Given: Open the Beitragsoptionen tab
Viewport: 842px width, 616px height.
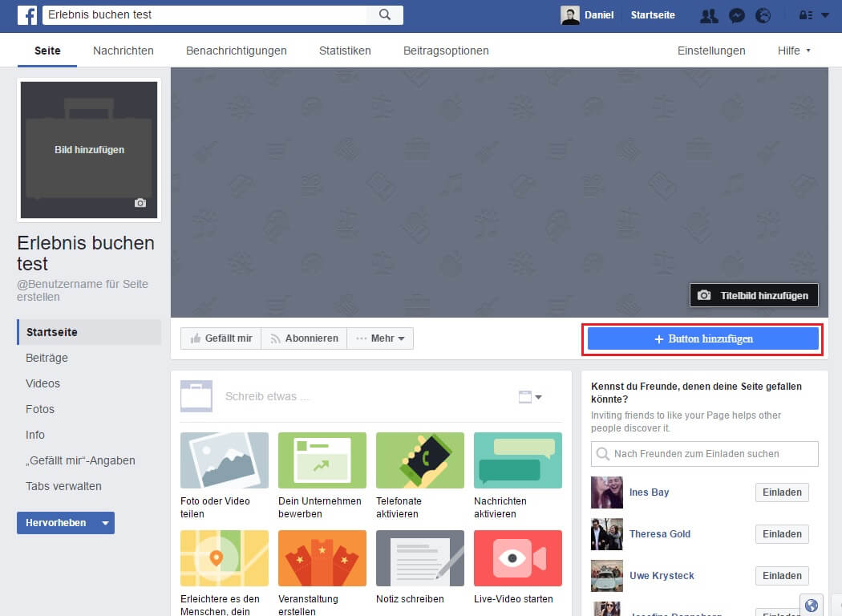Looking at the screenshot, I should (446, 51).
